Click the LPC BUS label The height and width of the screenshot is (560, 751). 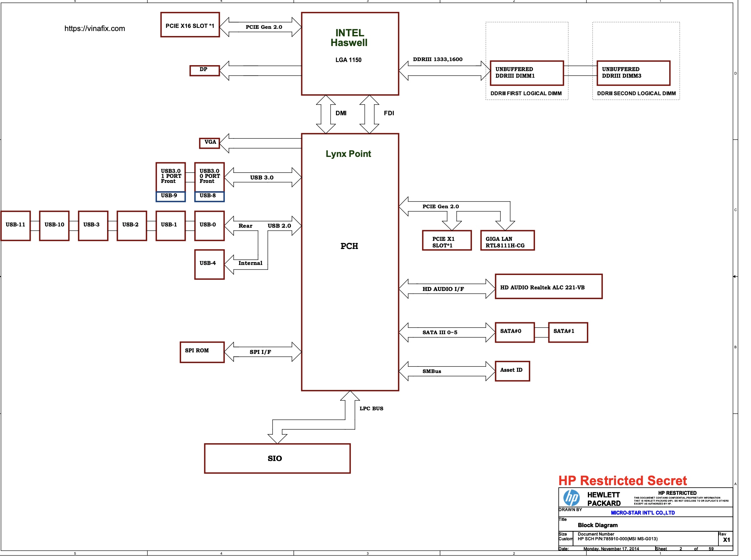[x=371, y=408]
